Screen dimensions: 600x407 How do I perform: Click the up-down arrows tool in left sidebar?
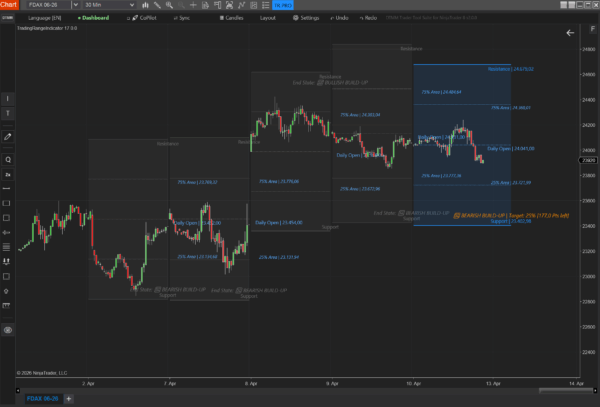click(x=7, y=262)
